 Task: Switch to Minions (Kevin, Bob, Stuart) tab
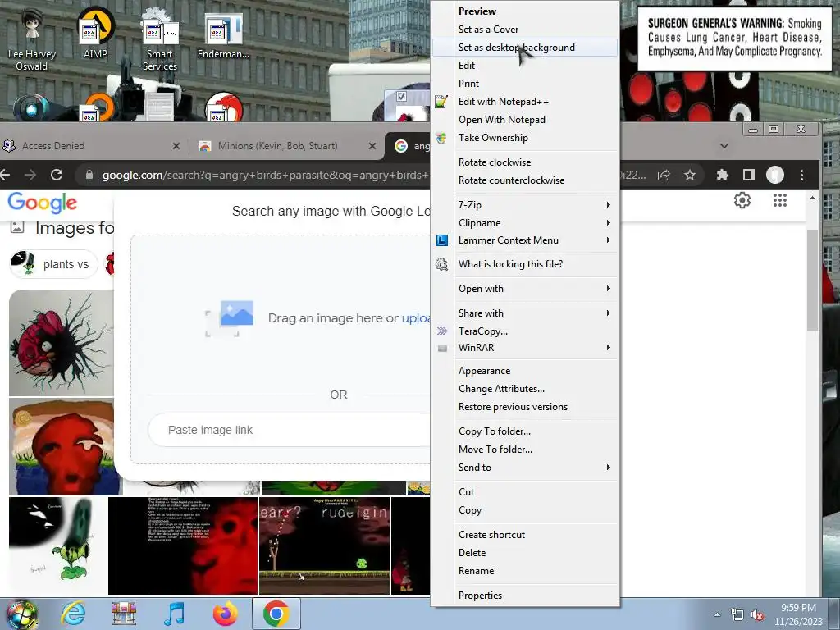pos(285,146)
